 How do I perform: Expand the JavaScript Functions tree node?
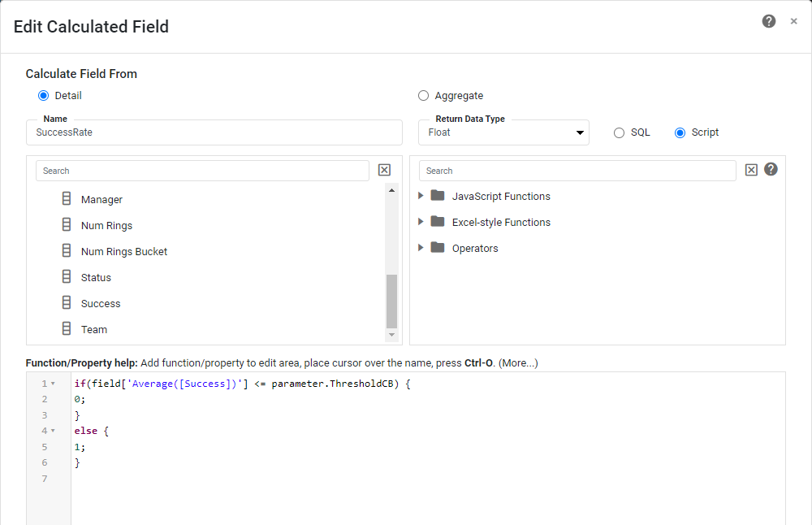pos(421,195)
